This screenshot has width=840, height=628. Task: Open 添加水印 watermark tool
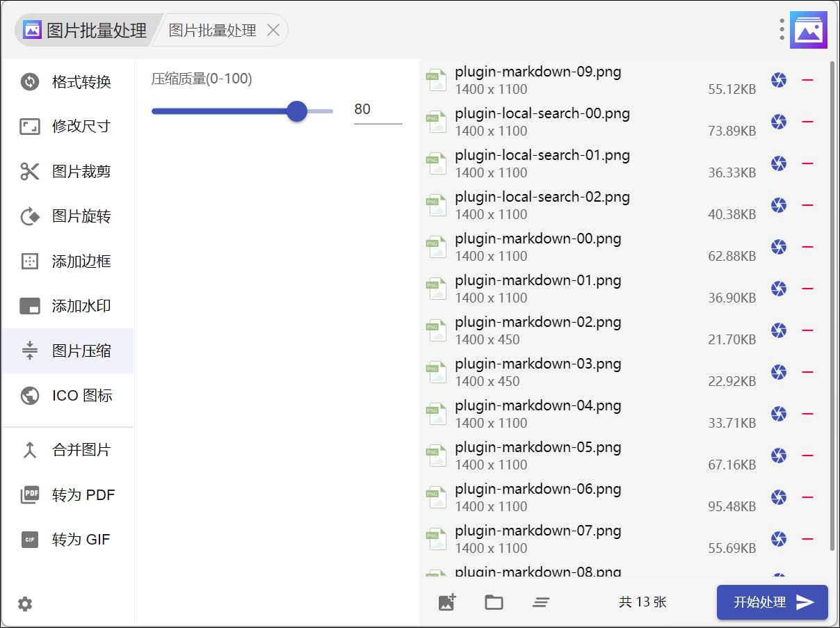tap(67, 306)
